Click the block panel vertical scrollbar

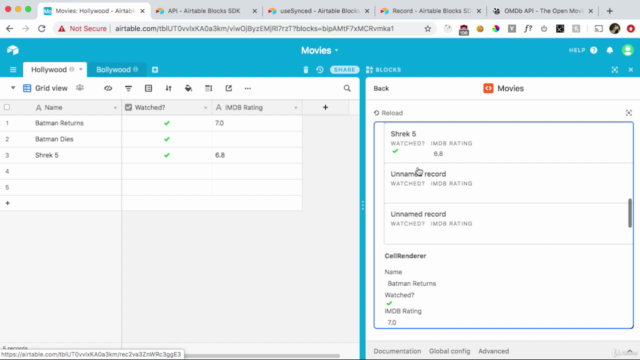point(630,213)
